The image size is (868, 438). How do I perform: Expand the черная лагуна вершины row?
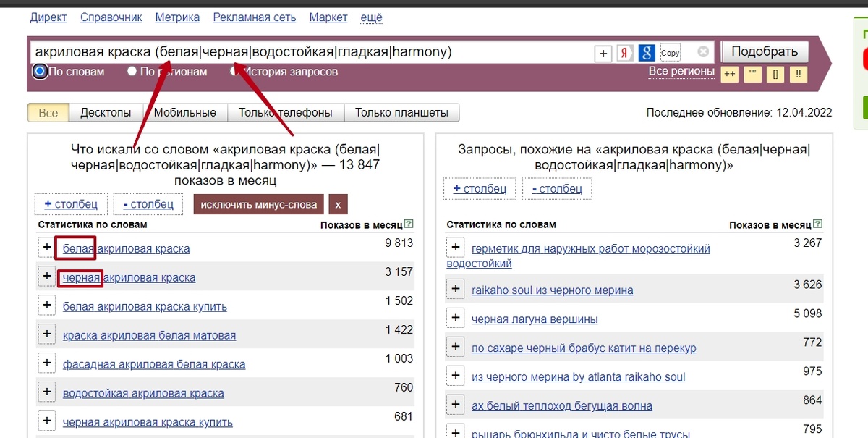(x=455, y=318)
